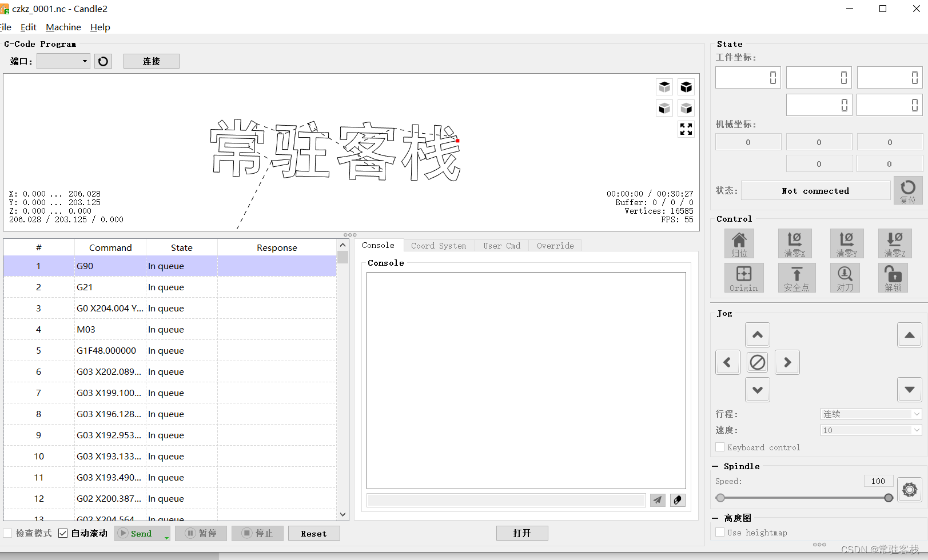Screen dimensions: 928x560
Task: Select row 2 command G21
Action: [x=170, y=287]
